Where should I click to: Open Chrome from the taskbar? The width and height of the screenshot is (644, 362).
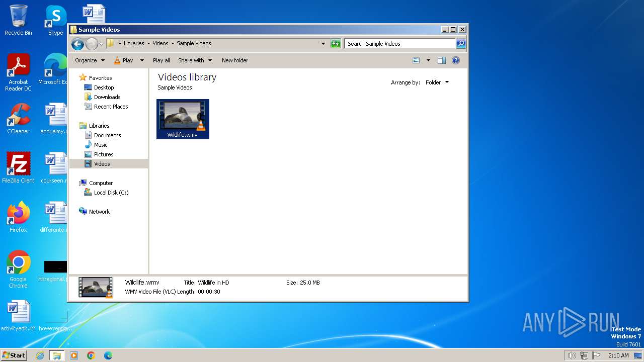pos(91,355)
